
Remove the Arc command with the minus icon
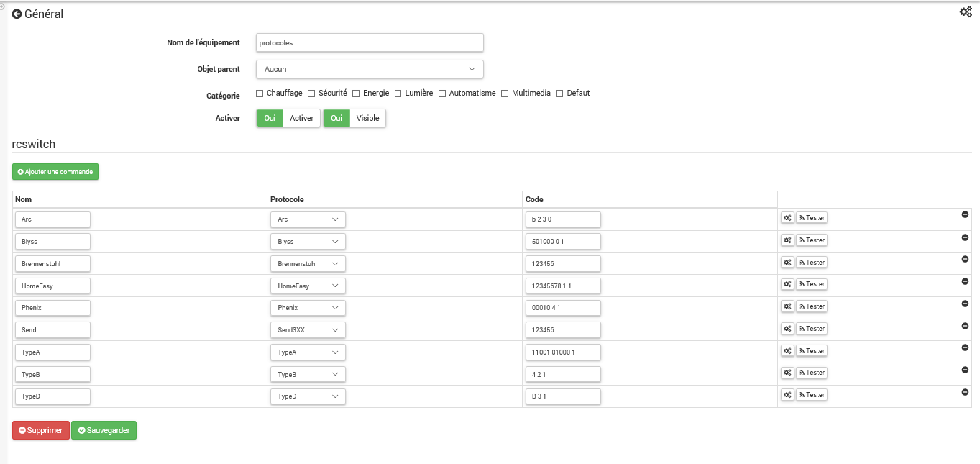(x=965, y=215)
